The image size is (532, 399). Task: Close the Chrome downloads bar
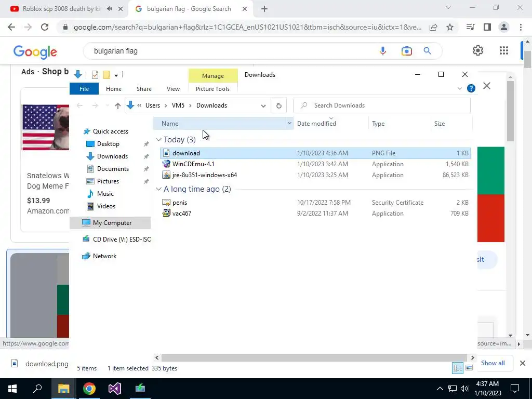pos(523,363)
